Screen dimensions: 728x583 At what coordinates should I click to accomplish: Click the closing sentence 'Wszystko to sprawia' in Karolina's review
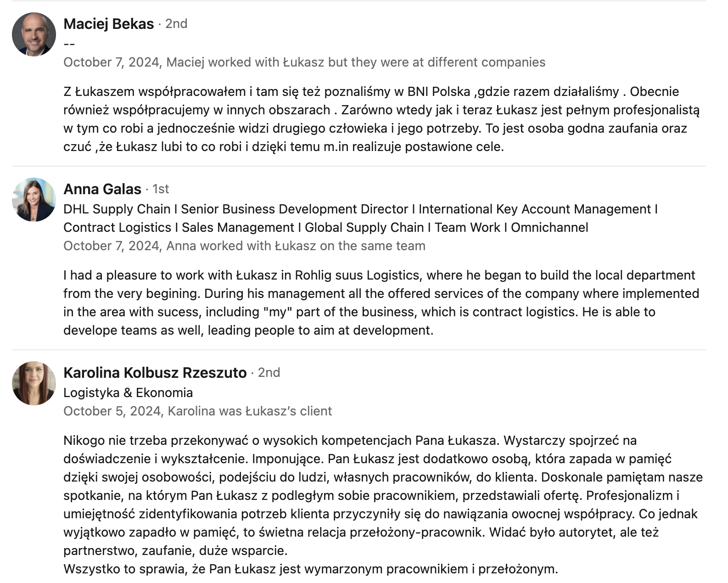pyautogui.click(x=311, y=569)
